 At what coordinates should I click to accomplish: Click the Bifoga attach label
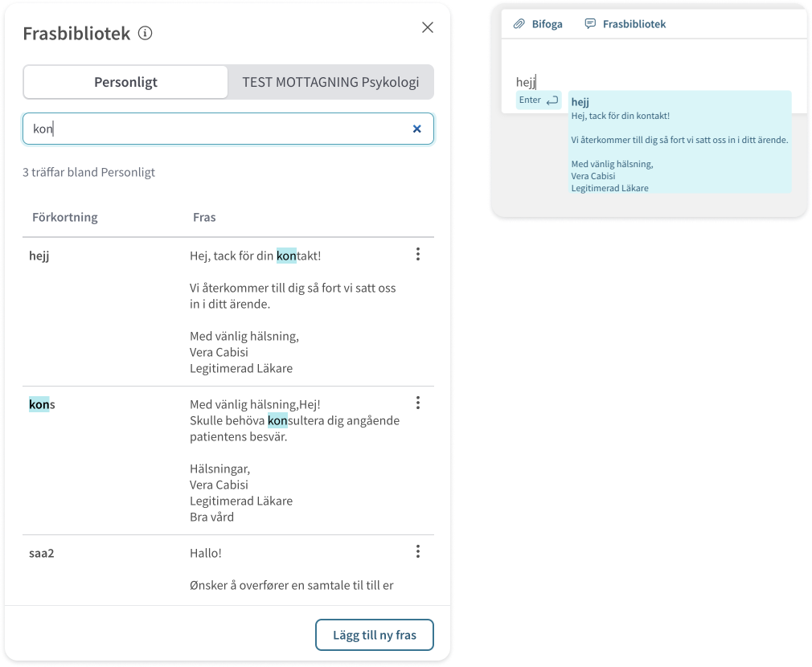pos(547,24)
